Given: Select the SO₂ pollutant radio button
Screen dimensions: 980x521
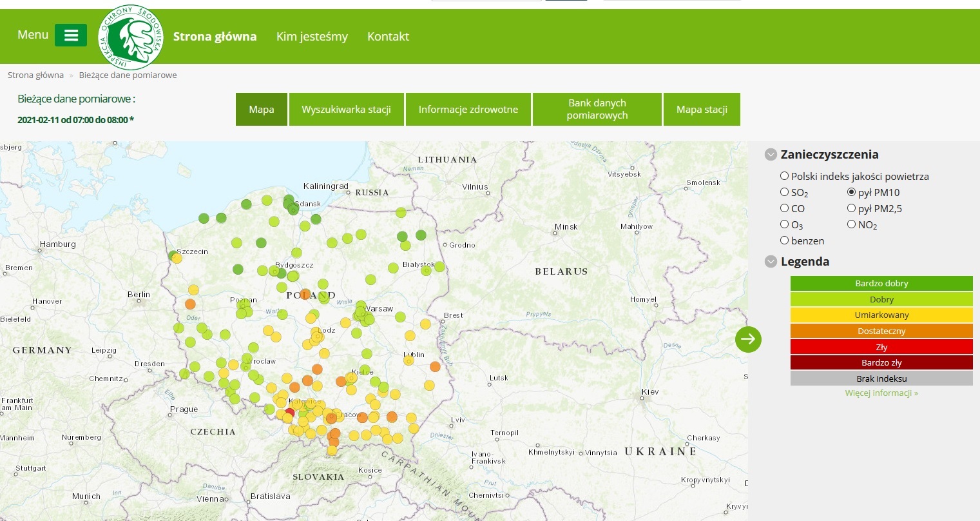Looking at the screenshot, I should coord(784,192).
